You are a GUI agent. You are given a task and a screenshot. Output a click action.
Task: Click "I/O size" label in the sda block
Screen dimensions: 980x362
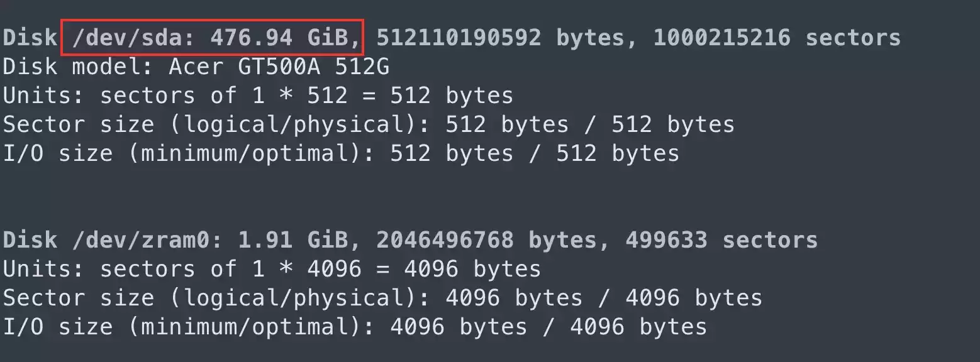58,153
